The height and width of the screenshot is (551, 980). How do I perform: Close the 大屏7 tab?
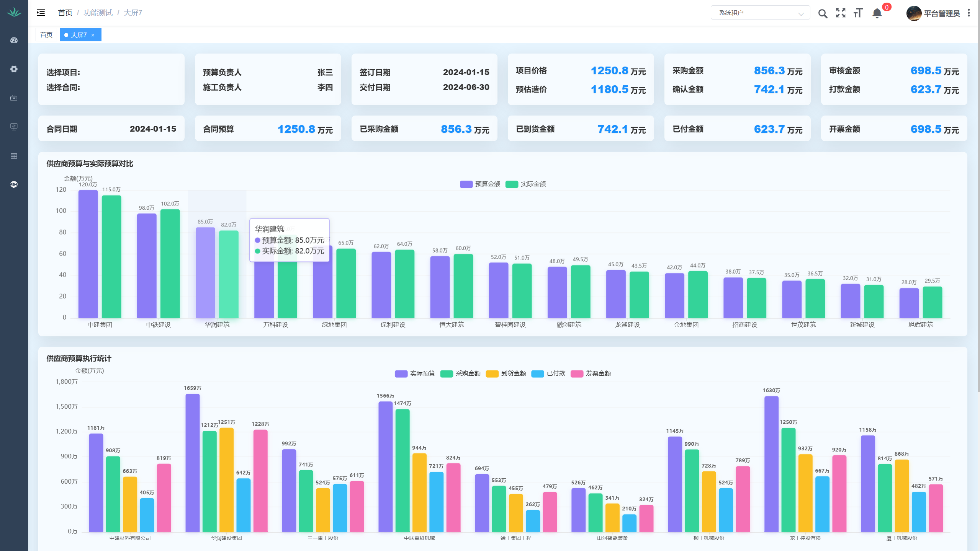click(93, 35)
